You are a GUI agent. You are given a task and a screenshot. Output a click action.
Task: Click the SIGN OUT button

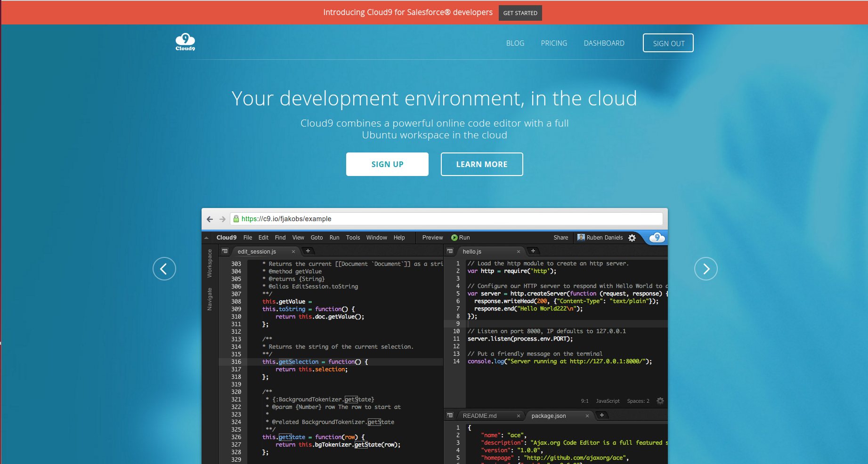pyautogui.click(x=668, y=43)
